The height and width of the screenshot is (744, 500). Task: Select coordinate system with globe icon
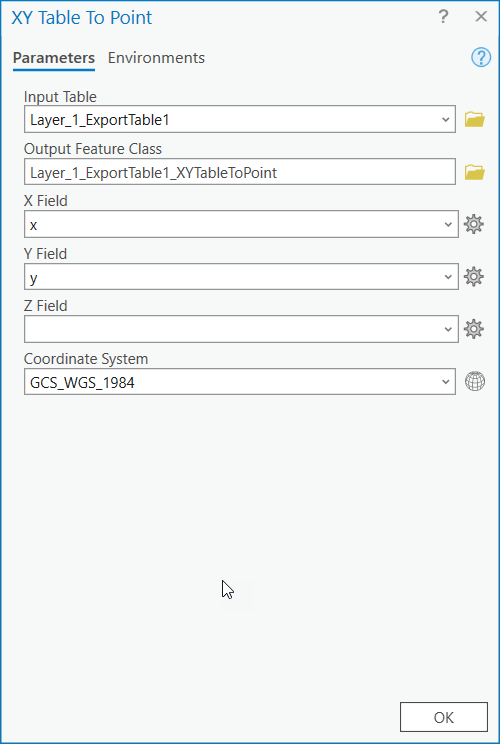click(x=475, y=381)
